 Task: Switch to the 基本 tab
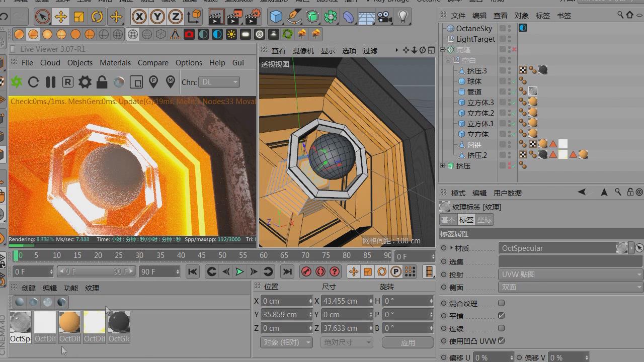448,220
